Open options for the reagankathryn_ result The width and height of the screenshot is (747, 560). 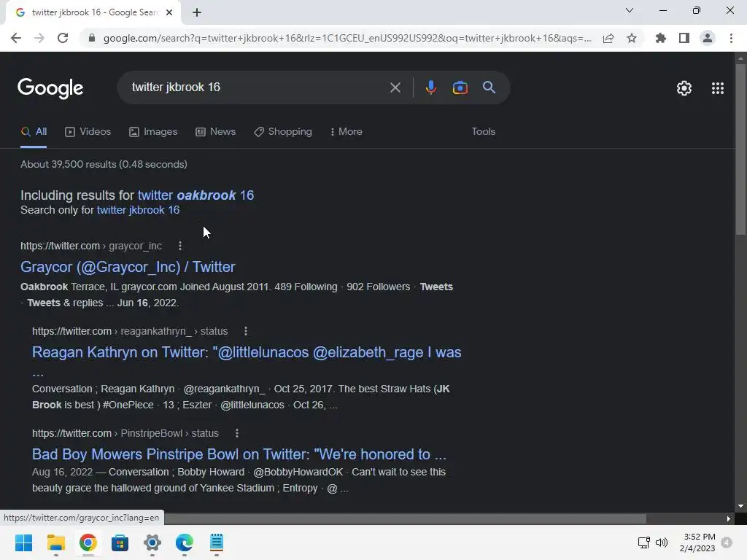[245, 331]
